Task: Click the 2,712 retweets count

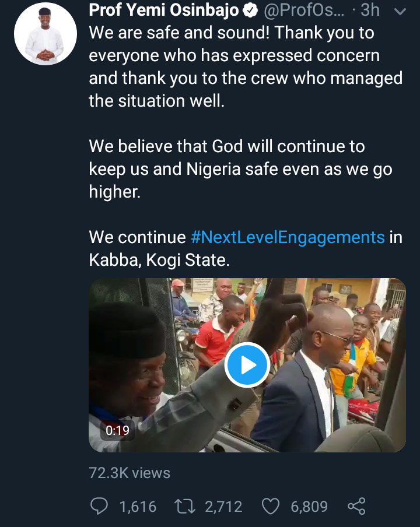Action: pyautogui.click(x=223, y=507)
